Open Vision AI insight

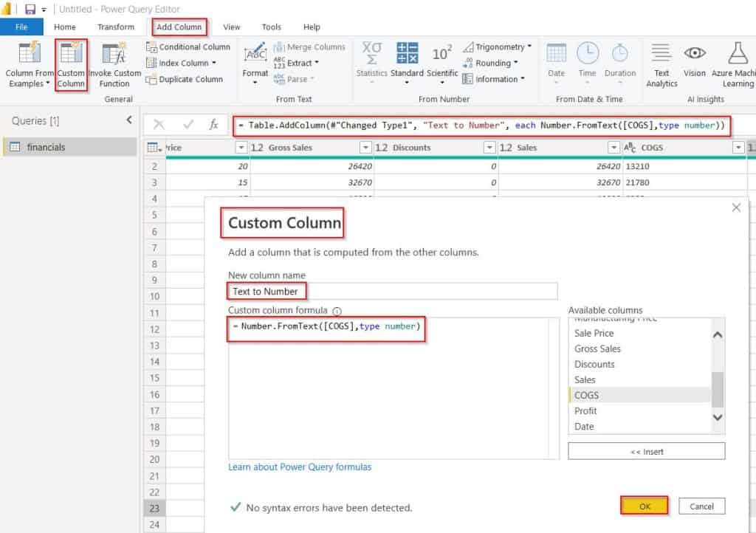tap(694, 61)
